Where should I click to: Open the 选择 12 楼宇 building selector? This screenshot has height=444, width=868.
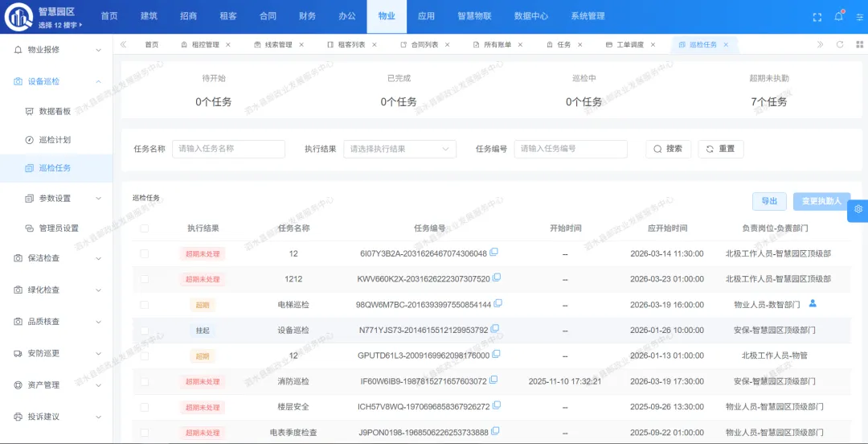[60, 25]
